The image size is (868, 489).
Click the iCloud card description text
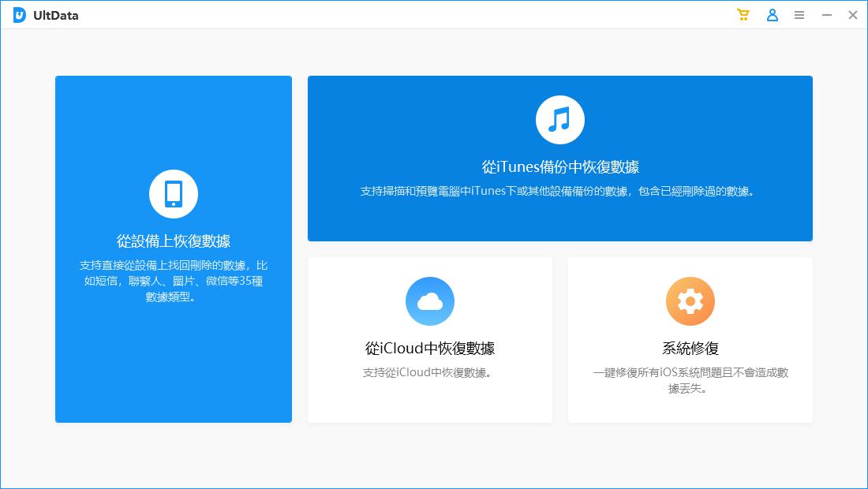click(429, 371)
